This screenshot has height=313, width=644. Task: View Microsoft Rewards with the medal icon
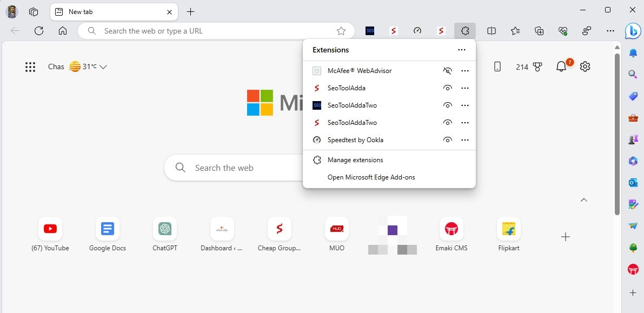(x=537, y=66)
